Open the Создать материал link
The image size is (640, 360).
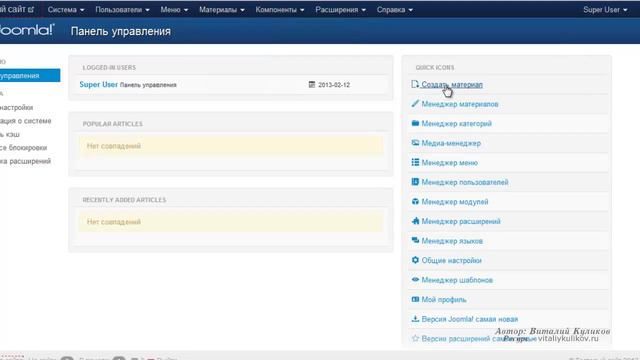point(452,84)
